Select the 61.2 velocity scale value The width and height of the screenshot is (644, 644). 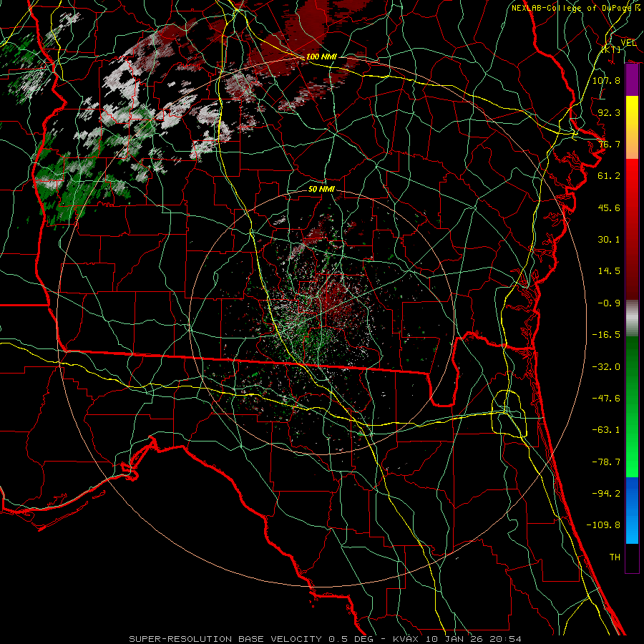609,176
